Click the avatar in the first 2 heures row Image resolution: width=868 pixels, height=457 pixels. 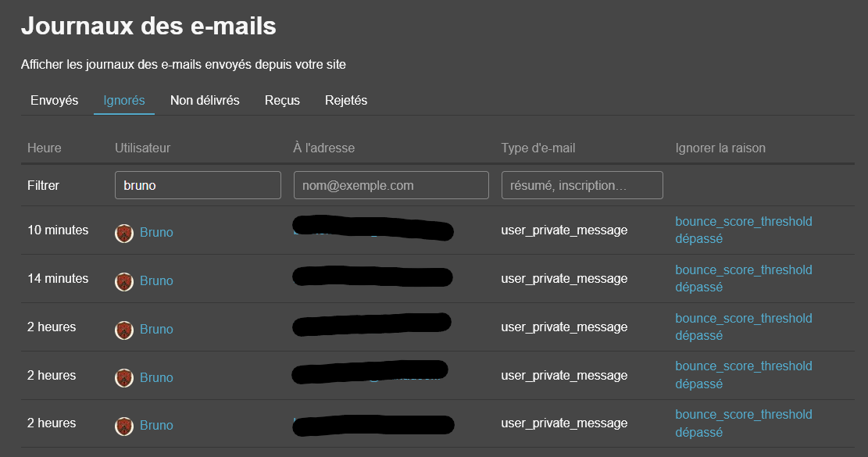pyautogui.click(x=123, y=330)
